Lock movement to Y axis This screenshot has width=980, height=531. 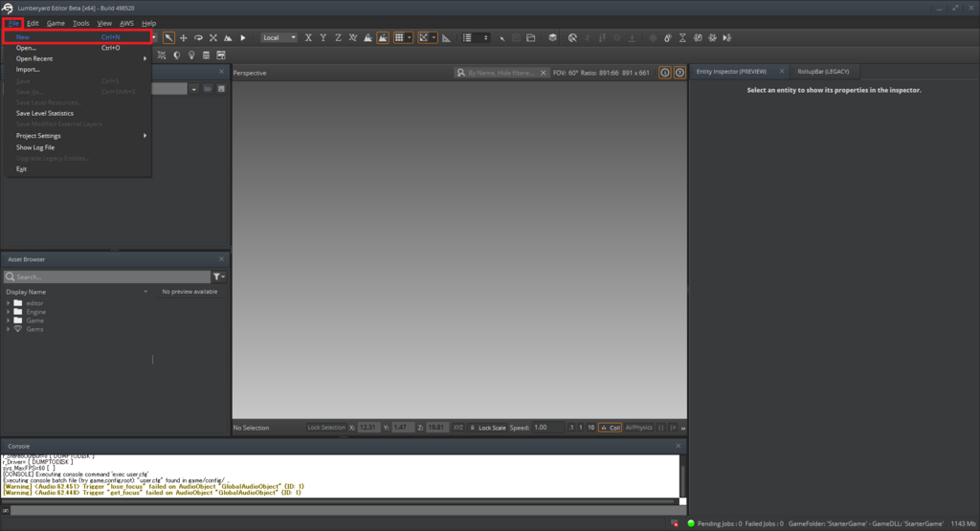coord(323,38)
